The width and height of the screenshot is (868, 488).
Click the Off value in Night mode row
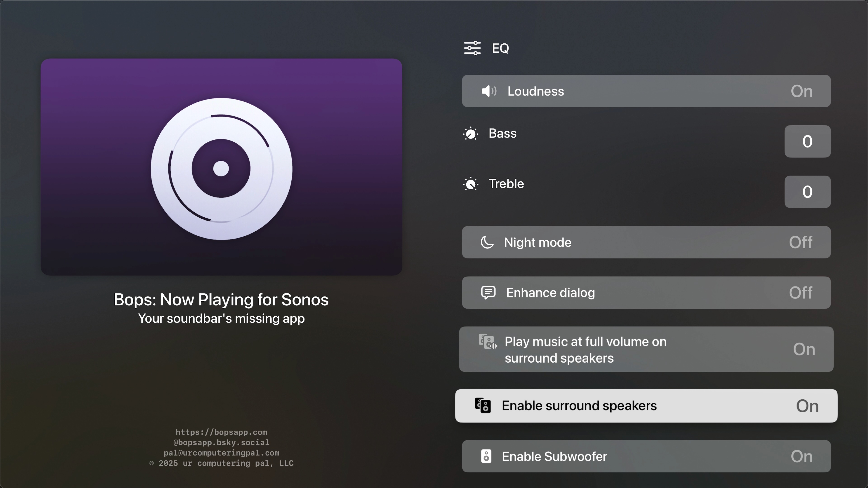coord(801,242)
